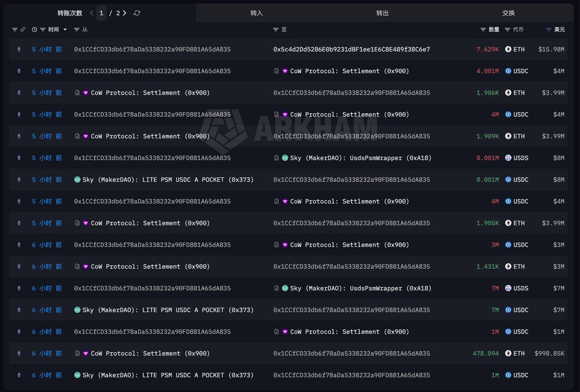The height and width of the screenshot is (392, 580).
Task: Click the USDS token icon in the 7M USDS row
Action: [x=508, y=288]
